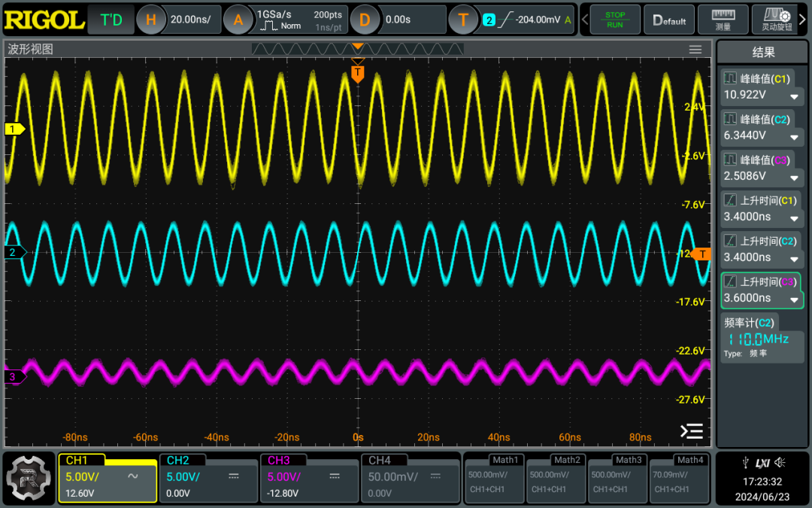The width and height of the screenshot is (812, 508).
Task: Click the measure ruler icon button
Action: (x=723, y=20)
